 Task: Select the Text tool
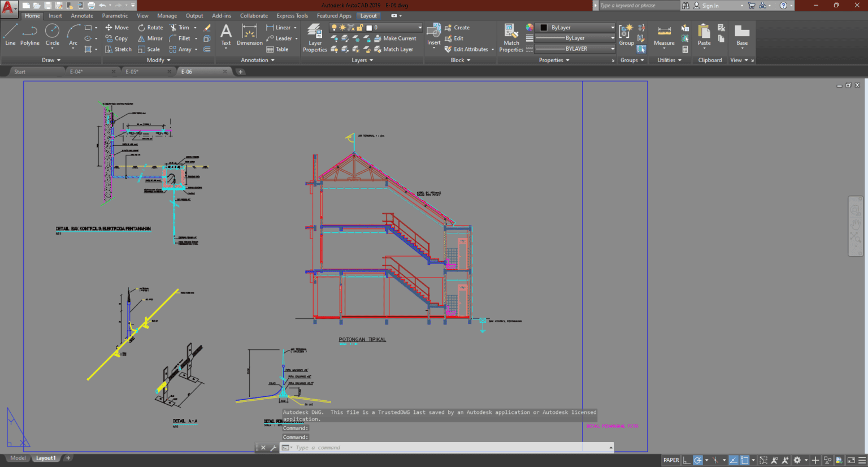tap(225, 37)
